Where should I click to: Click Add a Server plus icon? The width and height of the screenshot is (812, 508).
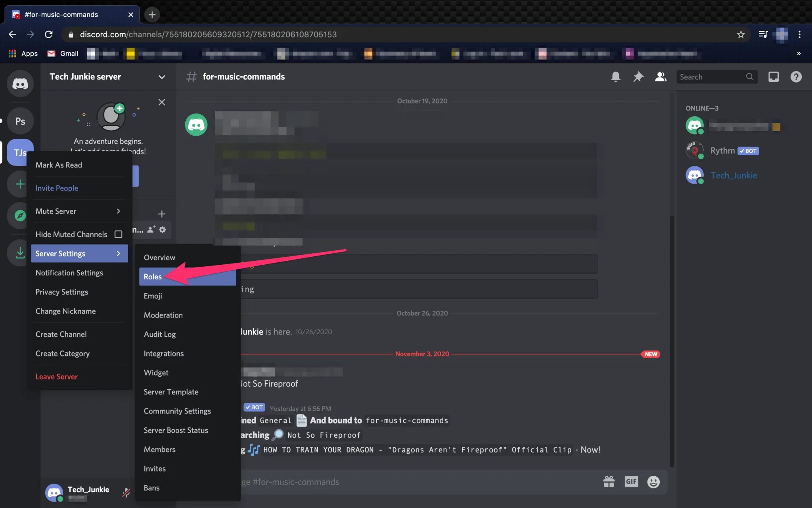click(x=20, y=184)
